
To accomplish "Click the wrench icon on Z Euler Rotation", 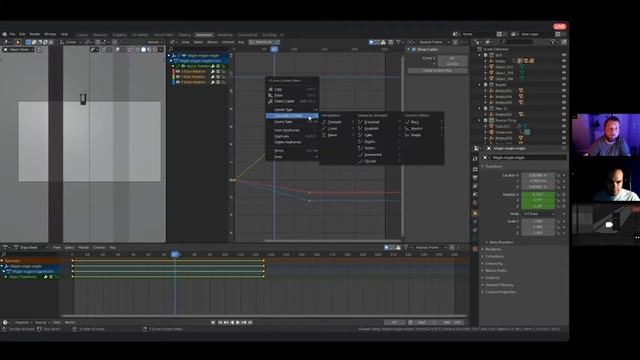I will (213, 82).
